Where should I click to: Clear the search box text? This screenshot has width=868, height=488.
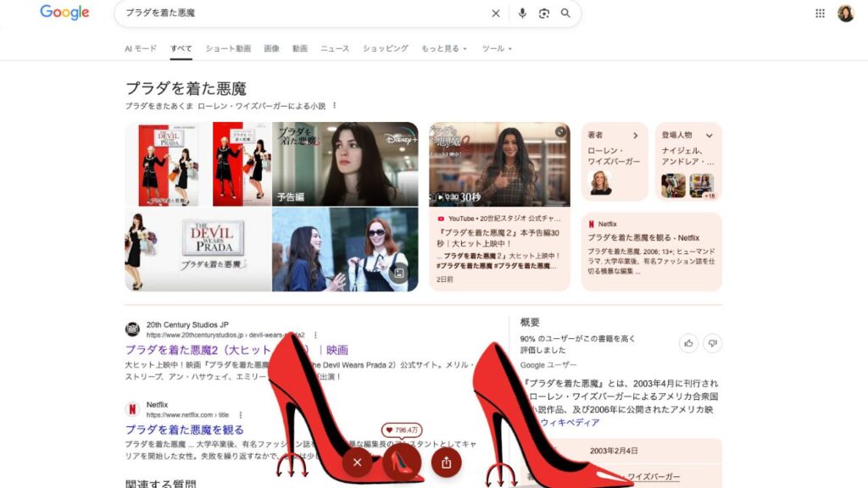[495, 14]
